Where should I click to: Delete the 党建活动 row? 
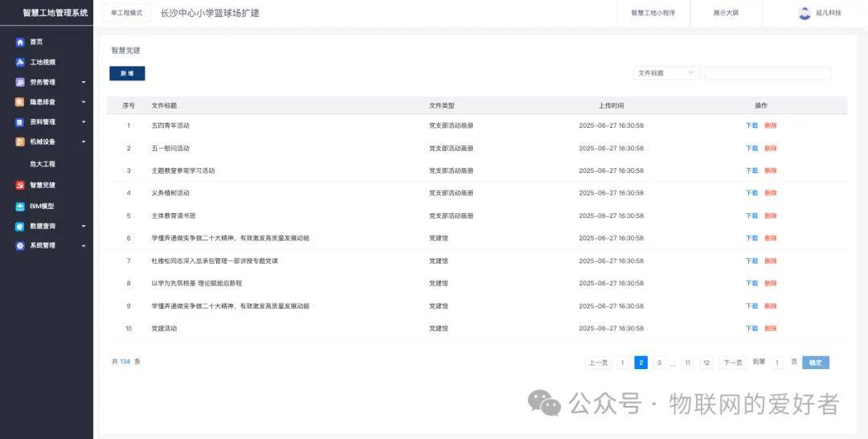pos(771,328)
